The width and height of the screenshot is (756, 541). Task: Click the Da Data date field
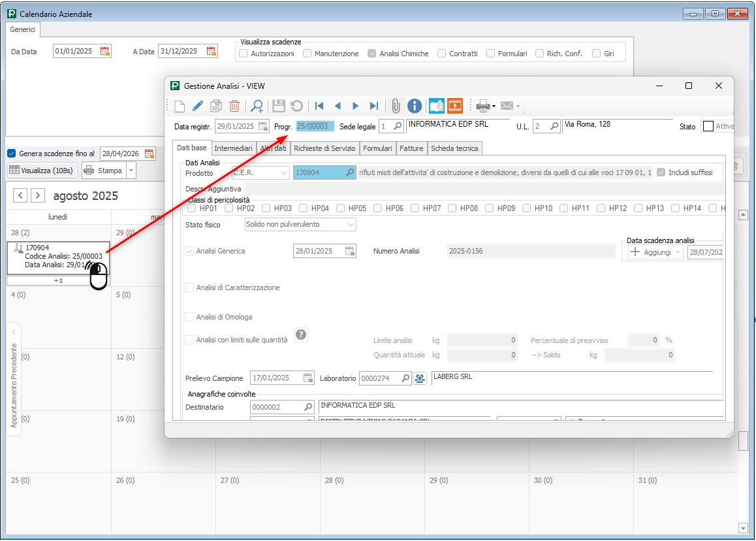click(x=76, y=52)
